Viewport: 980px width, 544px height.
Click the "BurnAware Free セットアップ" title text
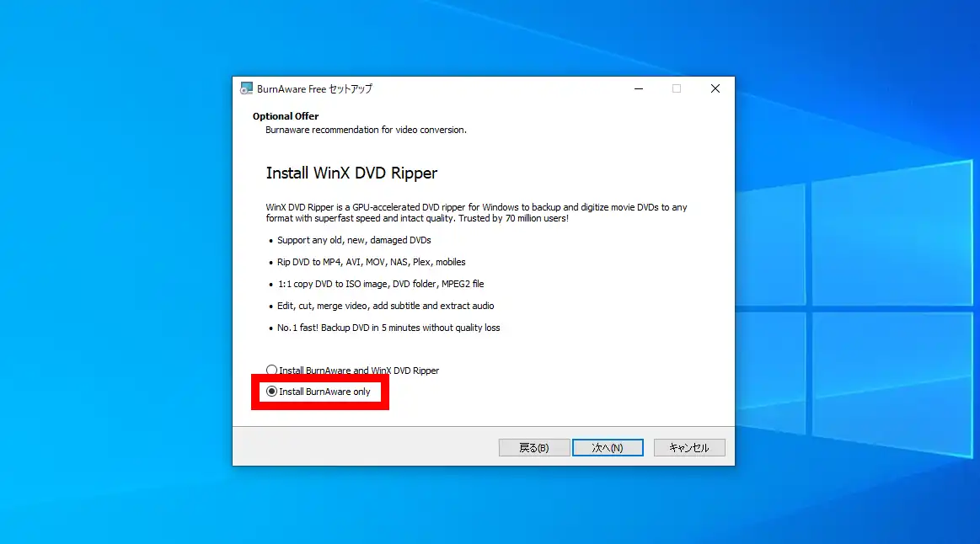[314, 89]
